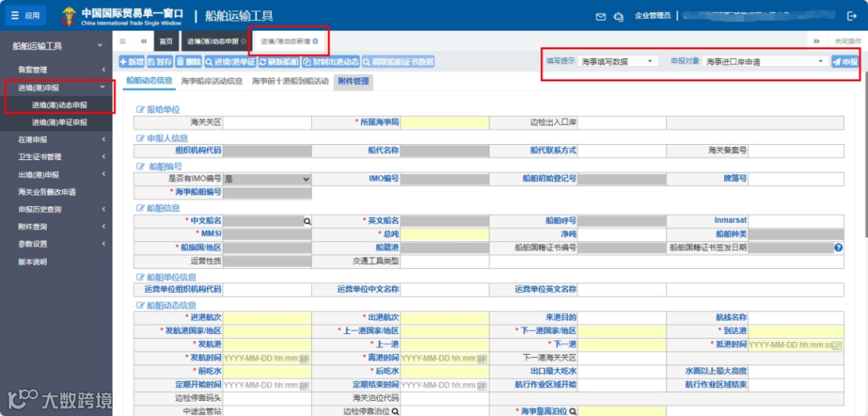Select the 海事船岸活动信息 tab

coord(211,81)
